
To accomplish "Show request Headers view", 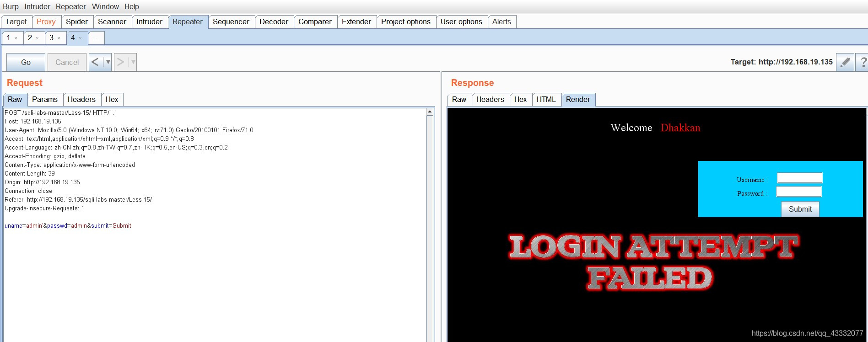I will [81, 100].
